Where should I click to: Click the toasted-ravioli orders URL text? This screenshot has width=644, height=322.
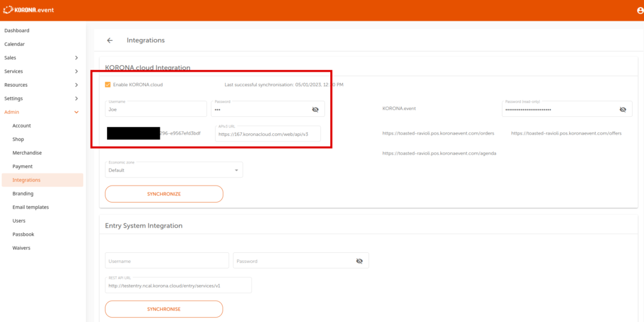(438, 133)
